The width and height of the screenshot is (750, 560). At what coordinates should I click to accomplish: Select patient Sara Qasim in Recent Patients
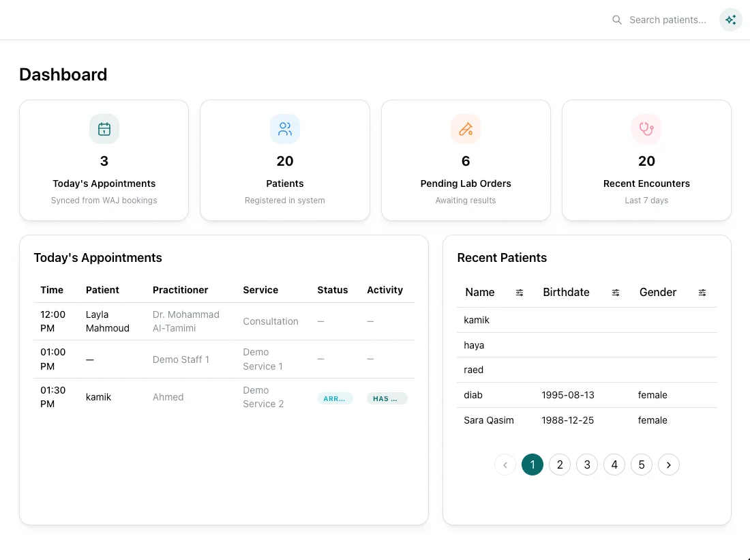tap(489, 420)
